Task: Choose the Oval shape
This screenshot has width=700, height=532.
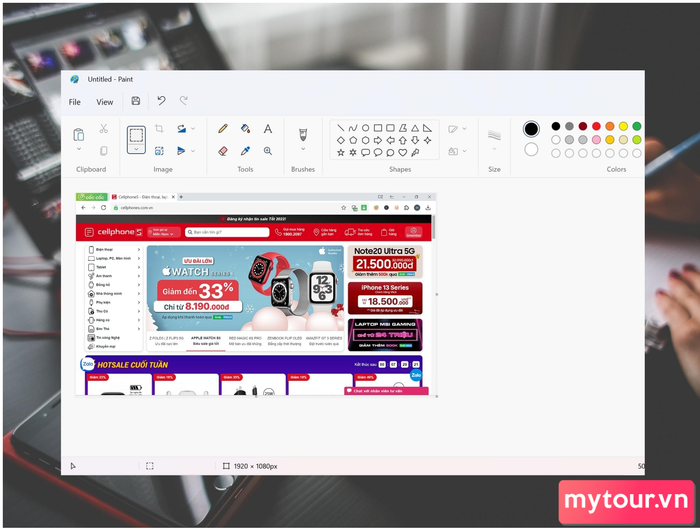Action: click(x=365, y=128)
